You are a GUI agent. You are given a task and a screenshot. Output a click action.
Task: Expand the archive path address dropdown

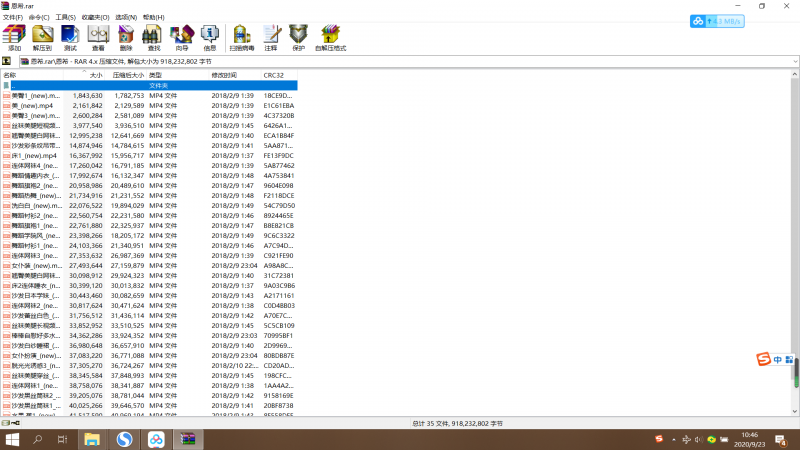click(793, 62)
